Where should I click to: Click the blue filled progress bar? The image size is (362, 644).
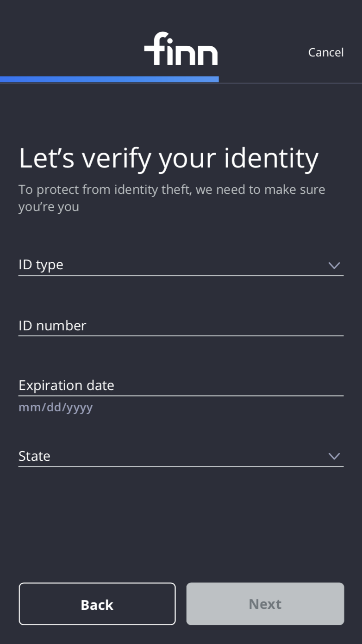pos(109,80)
